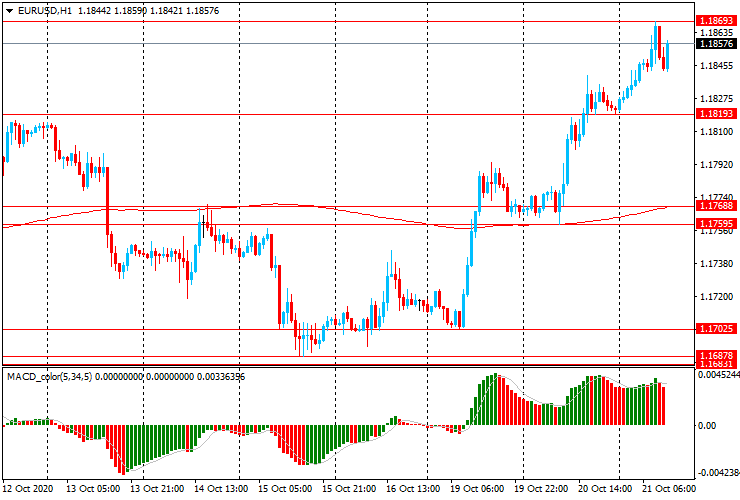Select the 1.18693 resistance price label

pyautogui.click(x=716, y=21)
